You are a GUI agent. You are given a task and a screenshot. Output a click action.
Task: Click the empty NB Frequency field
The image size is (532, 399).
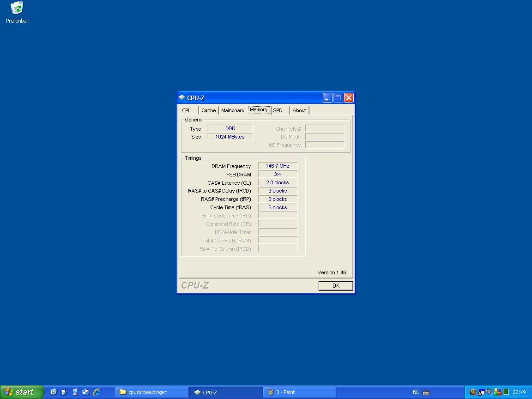pyautogui.click(x=325, y=145)
